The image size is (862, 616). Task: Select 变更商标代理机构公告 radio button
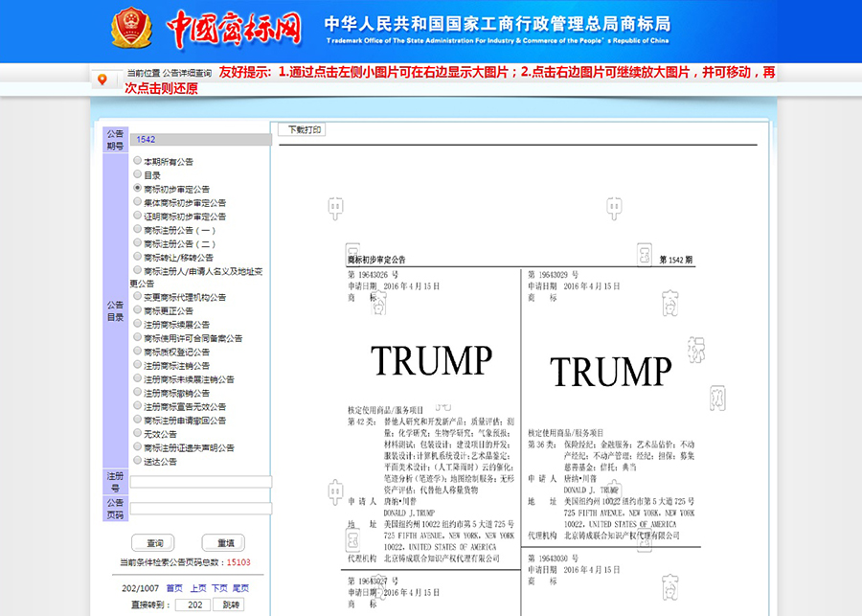(x=137, y=296)
